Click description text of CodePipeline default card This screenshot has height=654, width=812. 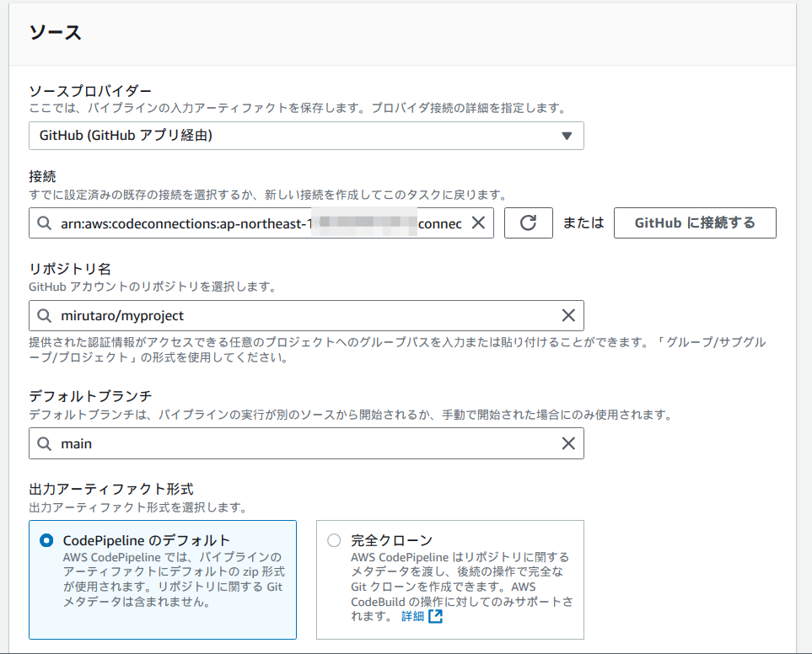[x=174, y=580]
